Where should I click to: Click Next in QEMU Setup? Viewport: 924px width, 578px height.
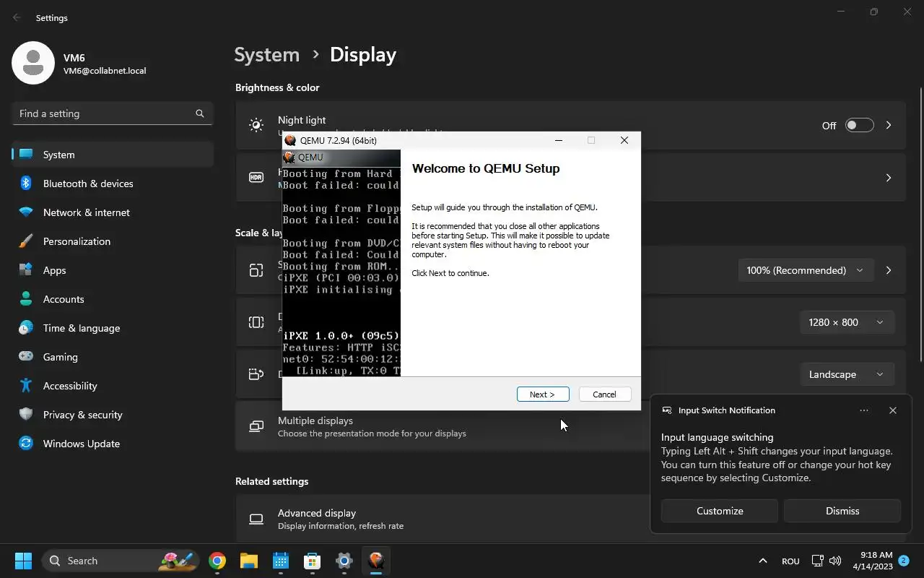pyautogui.click(x=543, y=394)
